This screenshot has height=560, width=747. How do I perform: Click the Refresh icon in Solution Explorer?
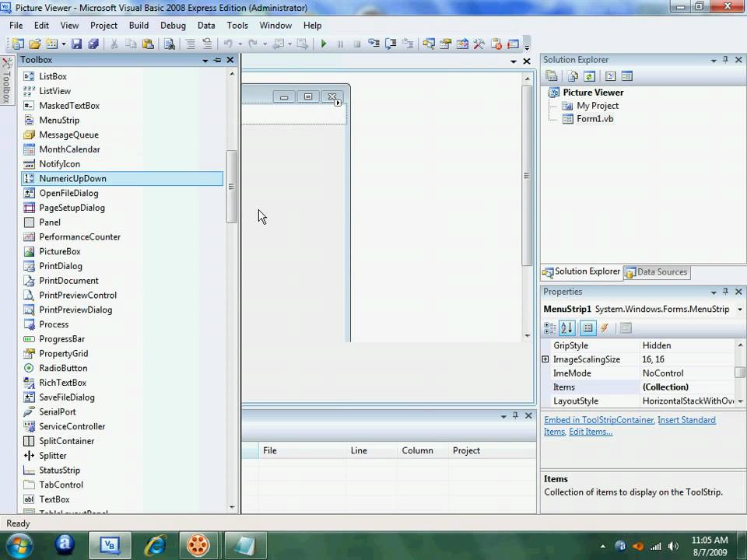pos(589,76)
